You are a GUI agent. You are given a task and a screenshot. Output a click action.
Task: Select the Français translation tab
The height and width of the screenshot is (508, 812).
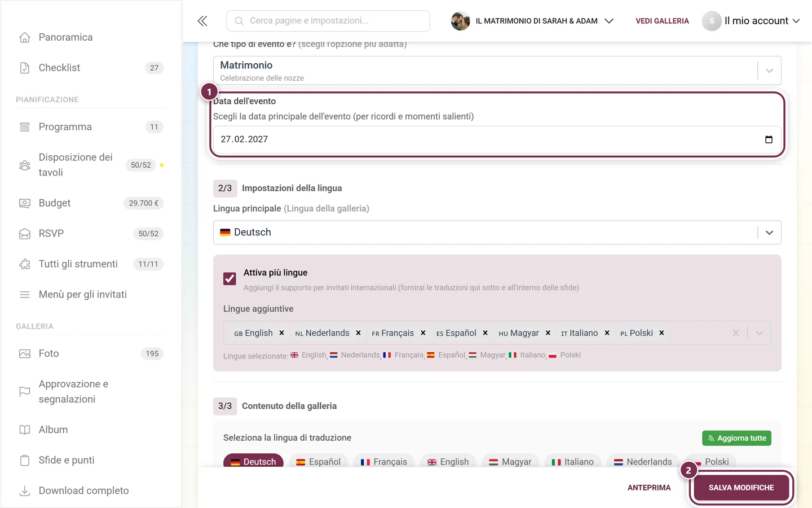coord(384,462)
